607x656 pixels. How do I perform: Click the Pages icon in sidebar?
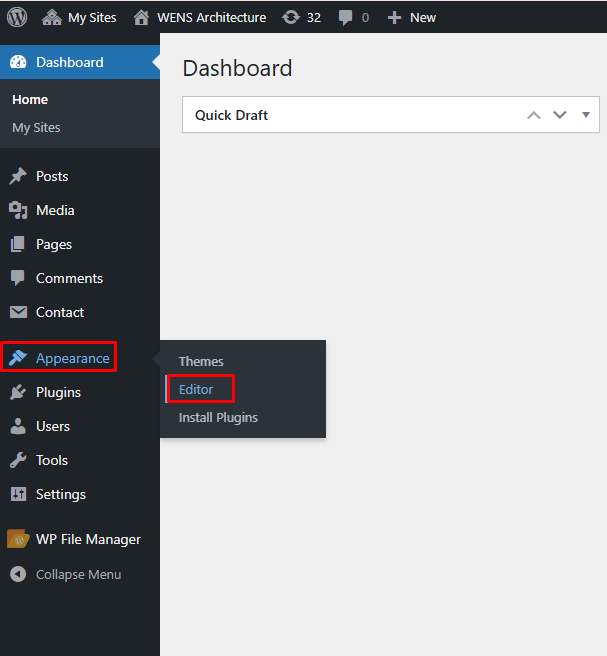tap(18, 244)
